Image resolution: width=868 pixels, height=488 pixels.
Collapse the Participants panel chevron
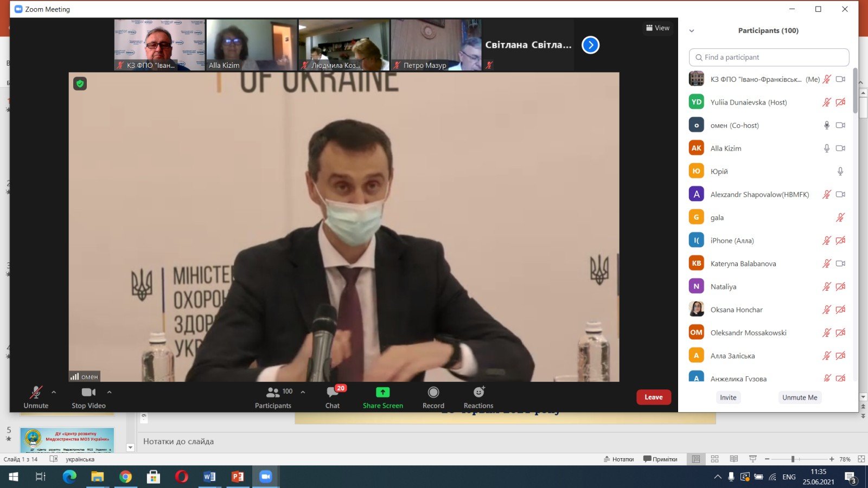pos(692,31)
